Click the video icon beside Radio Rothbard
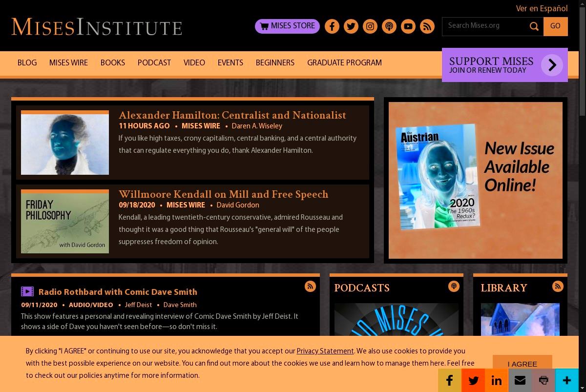586x392 pixels. click(x=27, y=291)
